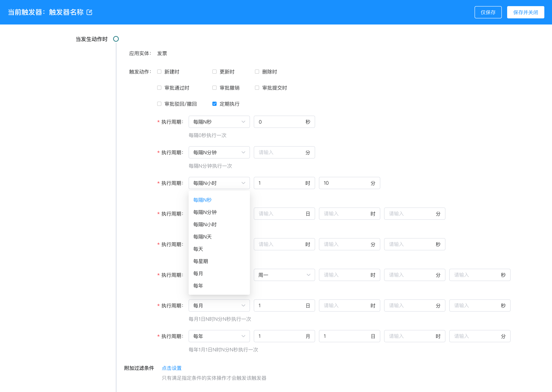The width and height of the screenshot is (552, 392).
Task: Select 每年 in the dropdown menu
Action: (x=198, y=286)
